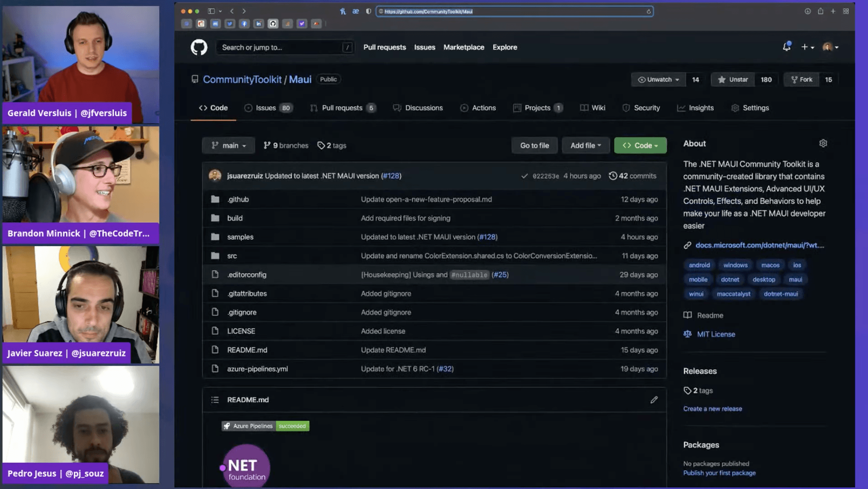
Task: View the 9 branches list
Action: (x=286, y=145)
